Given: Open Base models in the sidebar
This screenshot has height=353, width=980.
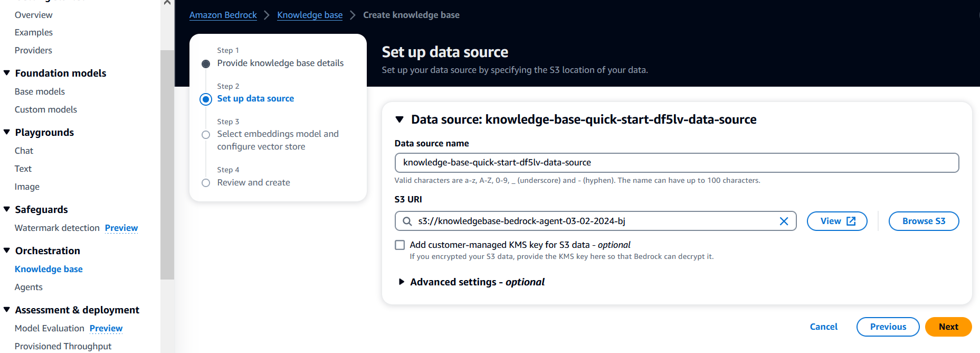Looking at the screenshot, I should click(x=40, y=92).
